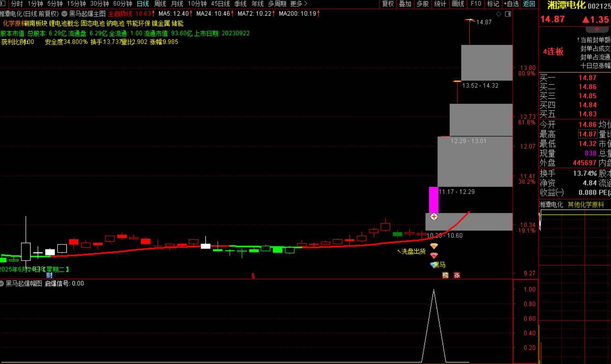Click the red diamond signal icon
611x364 pixels.
(x=434, y=256)
